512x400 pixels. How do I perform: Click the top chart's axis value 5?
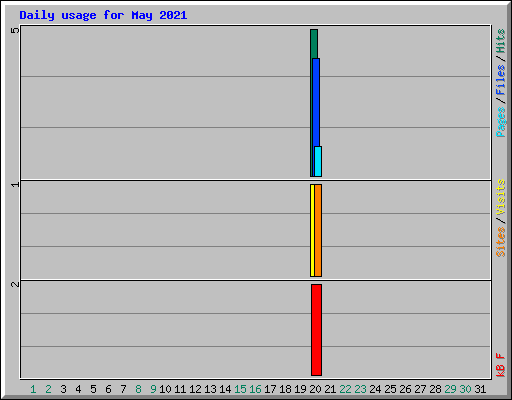pyautogui.click(x=15, y=30)
